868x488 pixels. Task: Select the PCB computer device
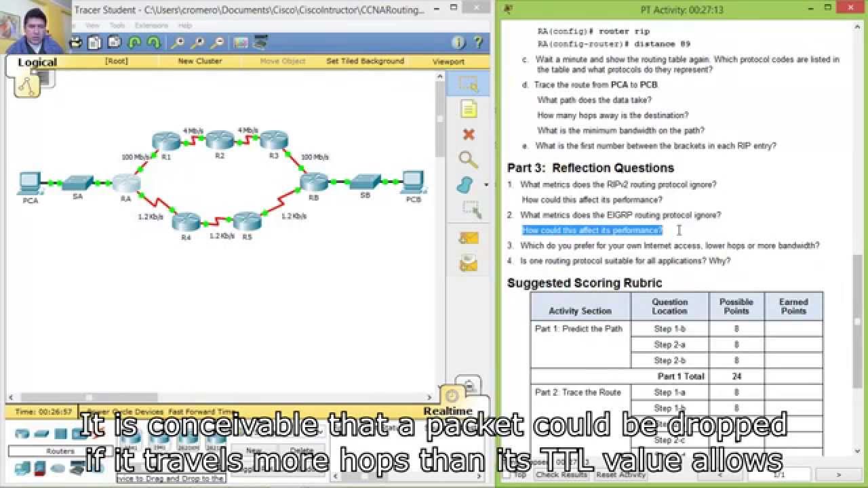413,182
